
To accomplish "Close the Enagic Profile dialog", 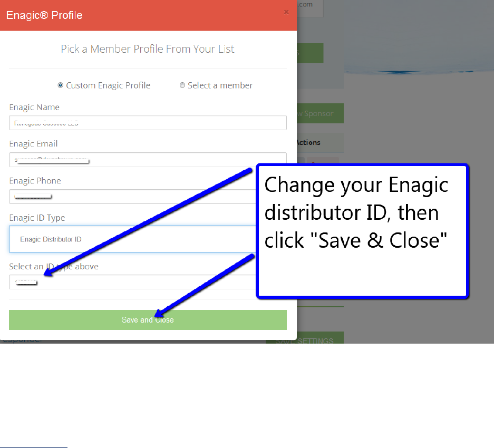I will tap(286, 12).
